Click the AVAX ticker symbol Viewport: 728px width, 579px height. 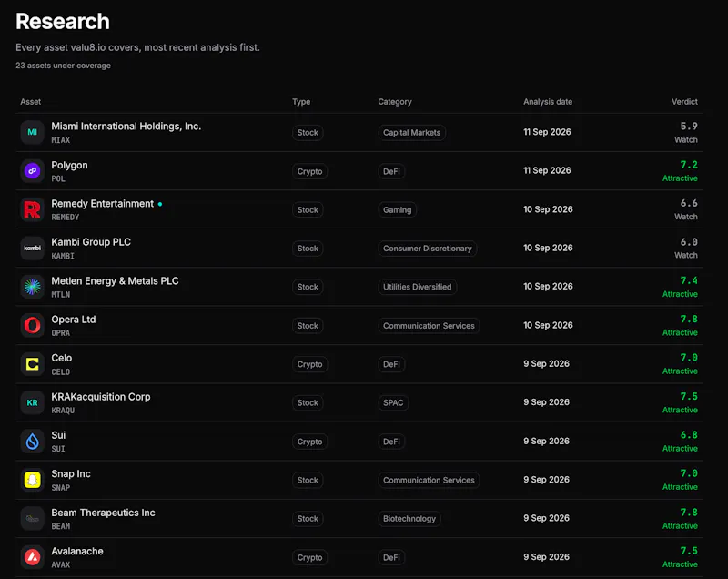coord(61,565)
